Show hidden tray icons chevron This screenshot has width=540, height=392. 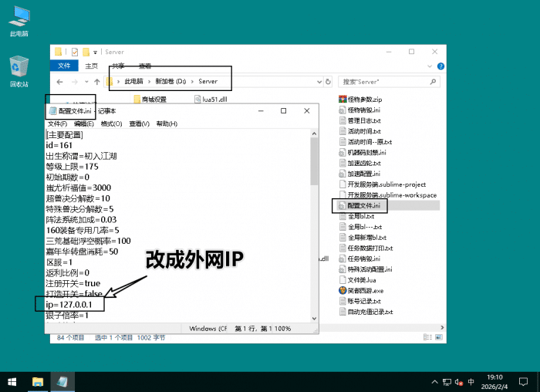pos(434,382)
